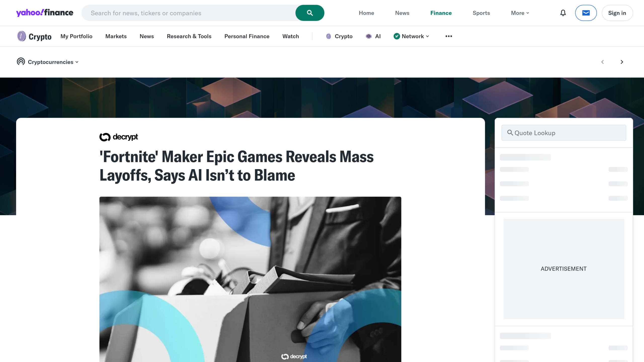
Task: Open Research & Tools
Action: 189,36
